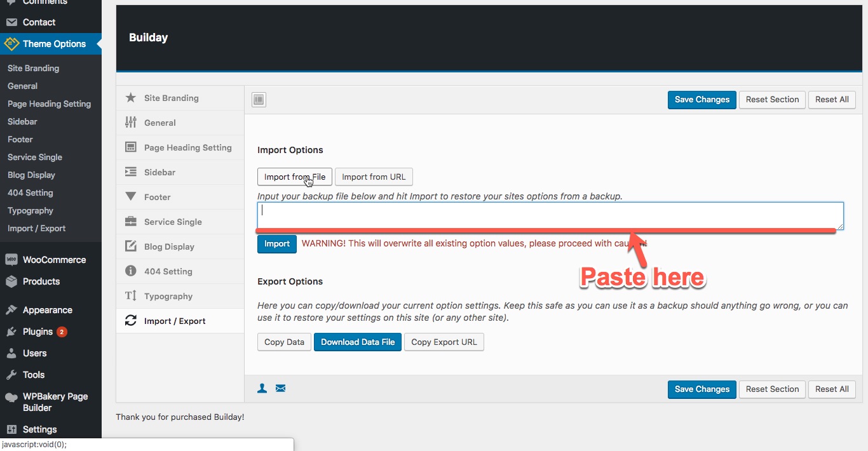Click the Download Data File button
This screenshot has height=451, width=868.
(x=358, y=342)
